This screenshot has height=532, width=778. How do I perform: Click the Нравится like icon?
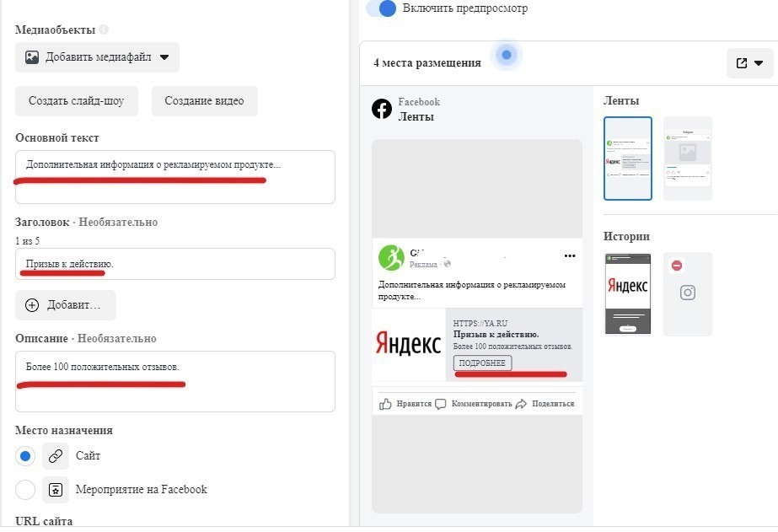point(385,404)
